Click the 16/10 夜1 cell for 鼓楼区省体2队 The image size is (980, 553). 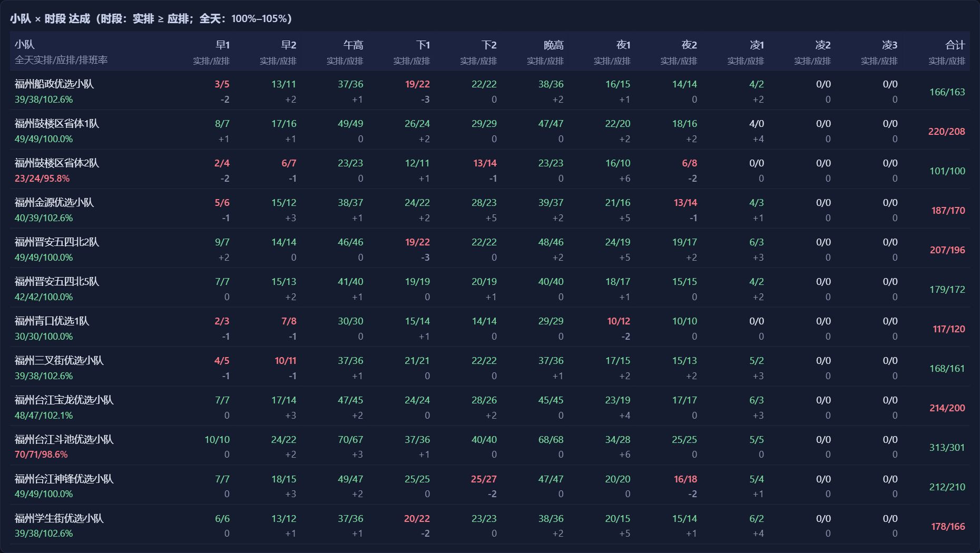[618, 163]
